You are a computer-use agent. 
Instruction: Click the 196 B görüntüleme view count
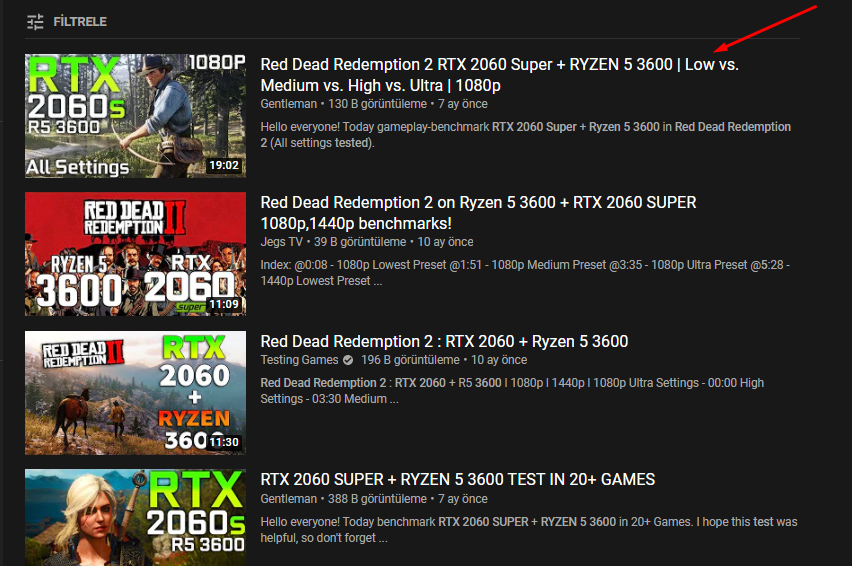click(x=410, y=360)
